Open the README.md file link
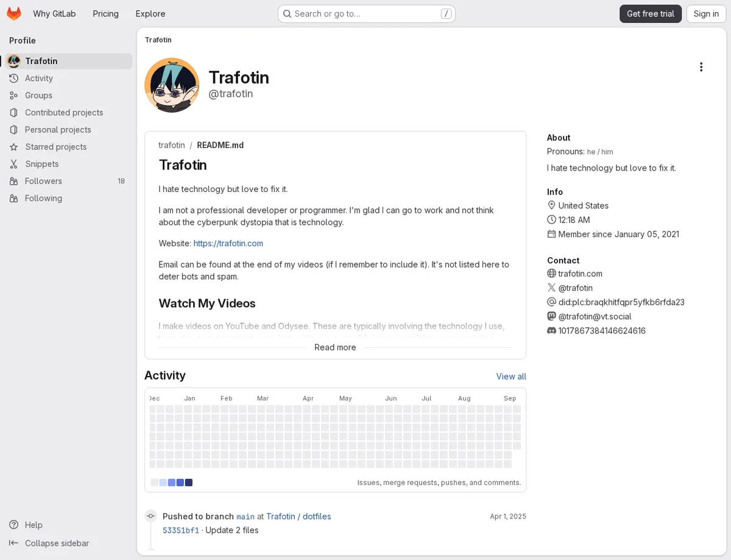 221,145
